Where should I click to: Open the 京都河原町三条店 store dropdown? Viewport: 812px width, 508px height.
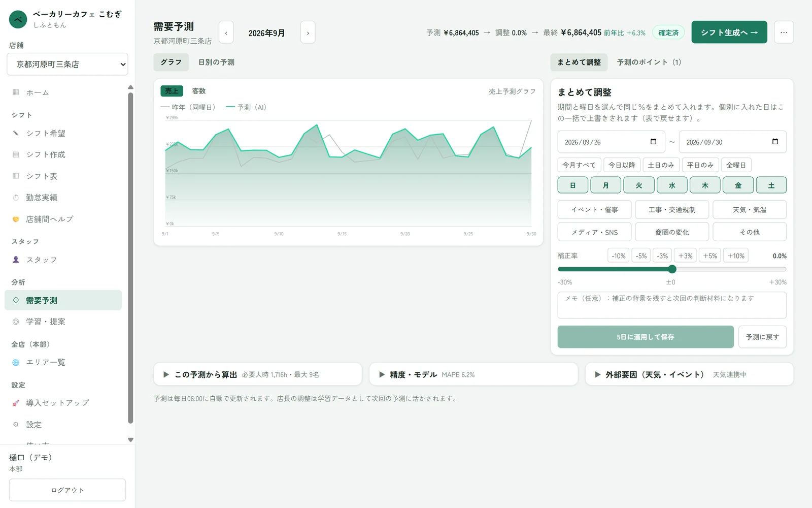click(67, 64)
